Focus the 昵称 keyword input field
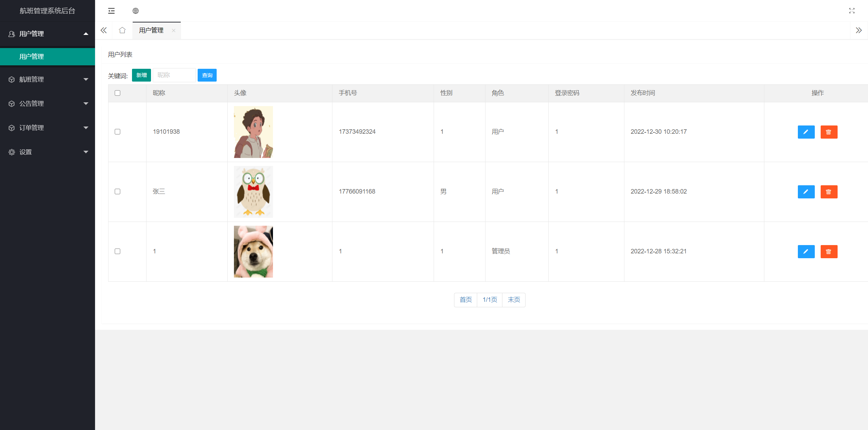Image resolution: width=868 pixels, height=430 pixels. pos(174,75)
